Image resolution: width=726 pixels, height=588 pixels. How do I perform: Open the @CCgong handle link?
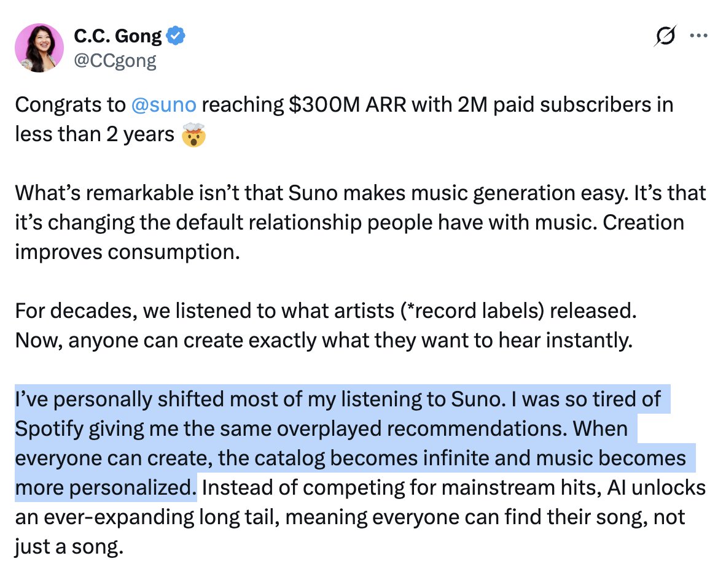tap(115, 60)
